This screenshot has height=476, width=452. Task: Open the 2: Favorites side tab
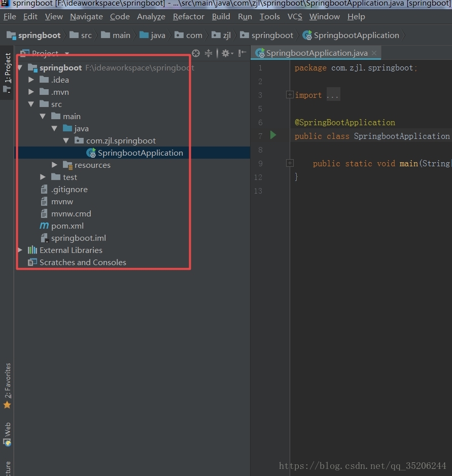point(7,386)
